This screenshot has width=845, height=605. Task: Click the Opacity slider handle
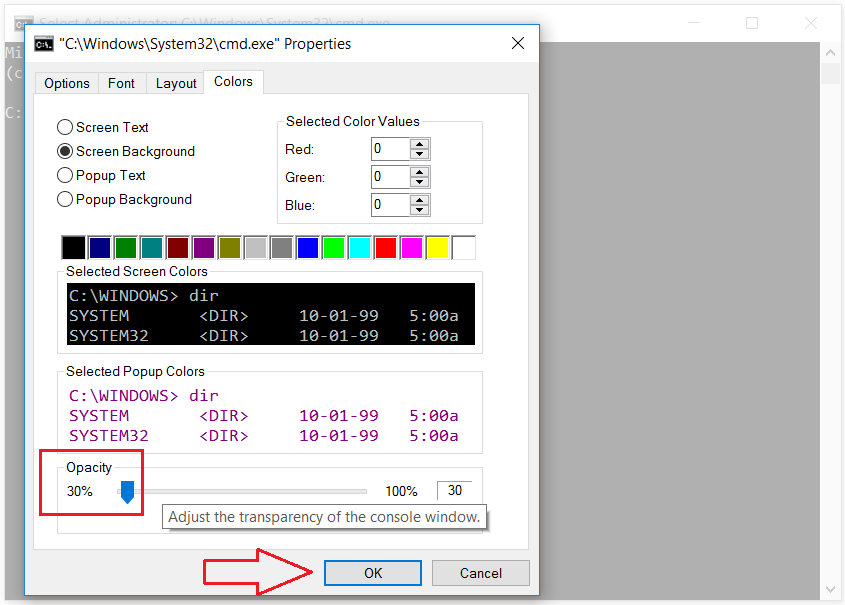click(x=126, y=491)
